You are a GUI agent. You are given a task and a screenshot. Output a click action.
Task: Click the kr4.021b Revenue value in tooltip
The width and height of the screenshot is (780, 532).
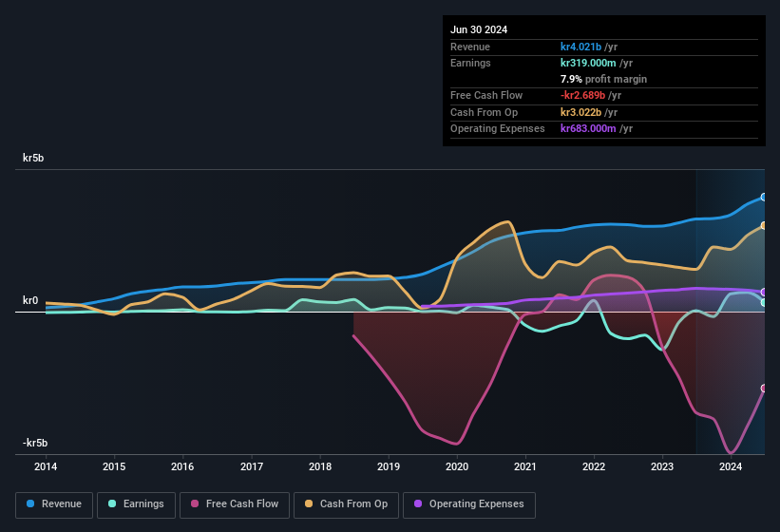pyautogui.click(x=588, y=47)
